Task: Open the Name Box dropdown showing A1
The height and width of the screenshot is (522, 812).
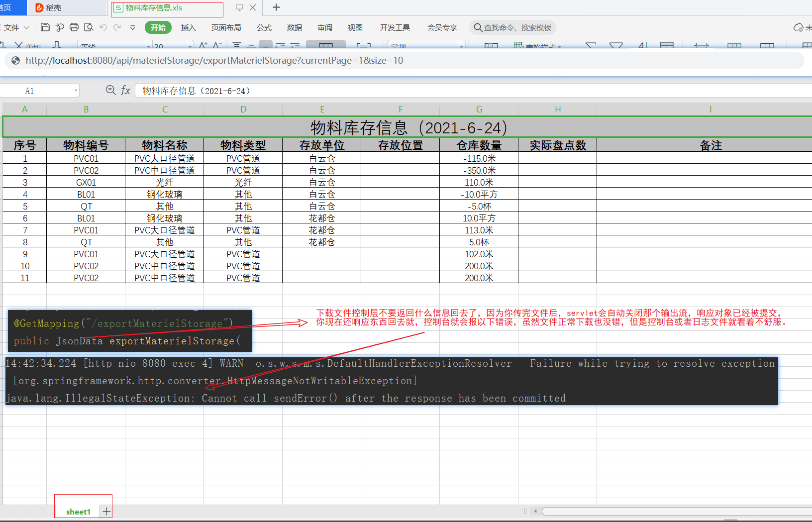Action: (x=76, y=91)
